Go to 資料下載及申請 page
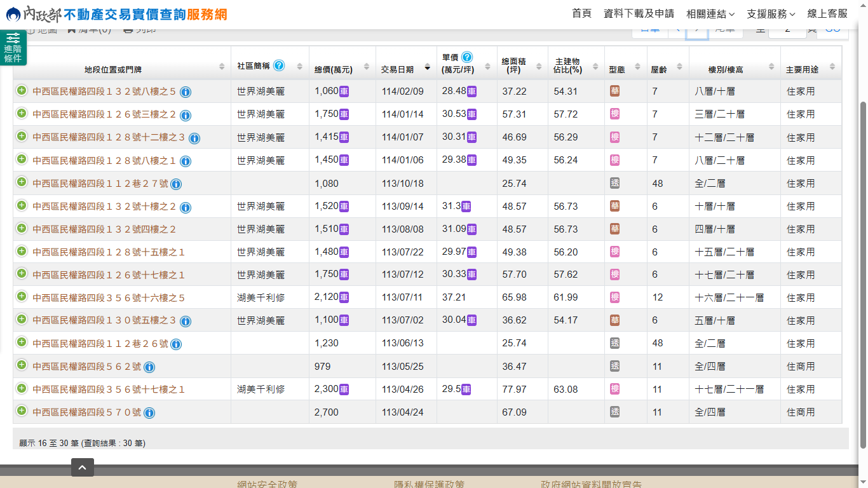Screen dimensions: 868x488 click(639, 13)
